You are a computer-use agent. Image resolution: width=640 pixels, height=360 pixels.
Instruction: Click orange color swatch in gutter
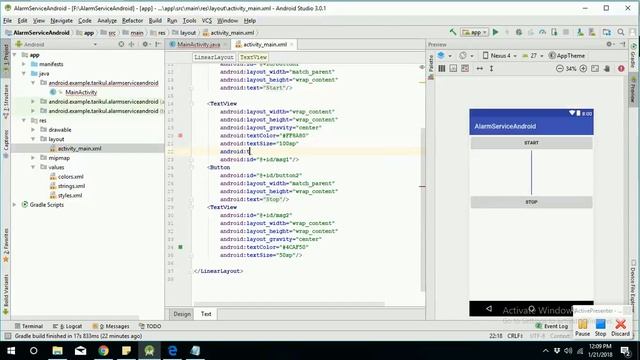180,136
